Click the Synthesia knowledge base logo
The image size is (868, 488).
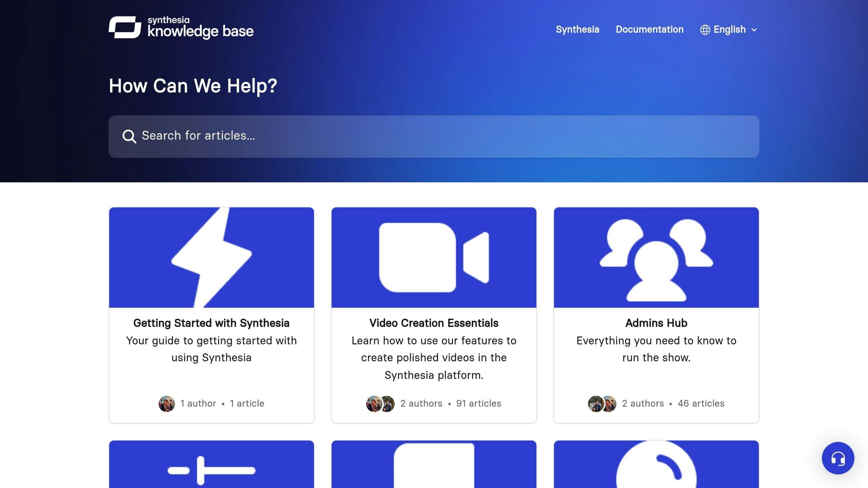pyautogui.click(x=181, y=28)
